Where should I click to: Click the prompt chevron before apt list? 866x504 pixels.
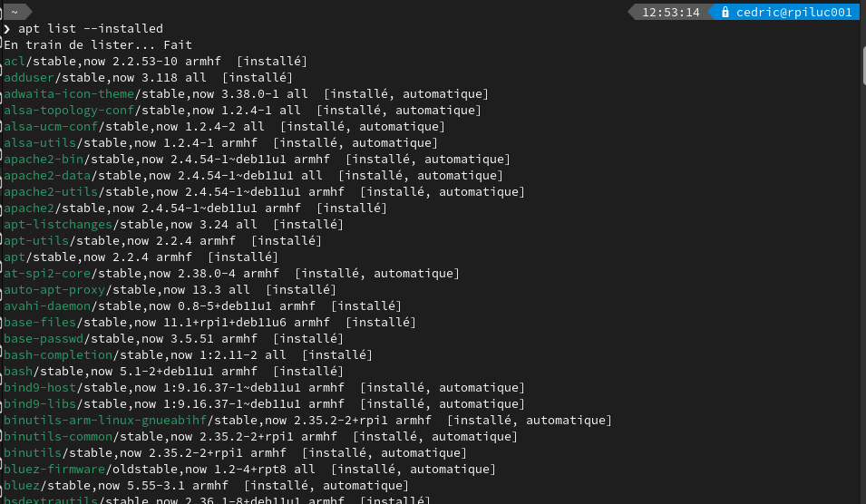pos(6,29)
